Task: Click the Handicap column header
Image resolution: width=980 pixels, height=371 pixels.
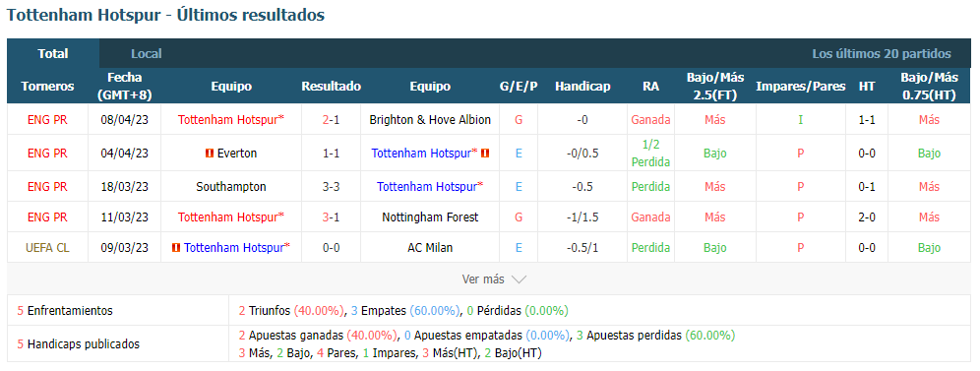Action: 582,87
